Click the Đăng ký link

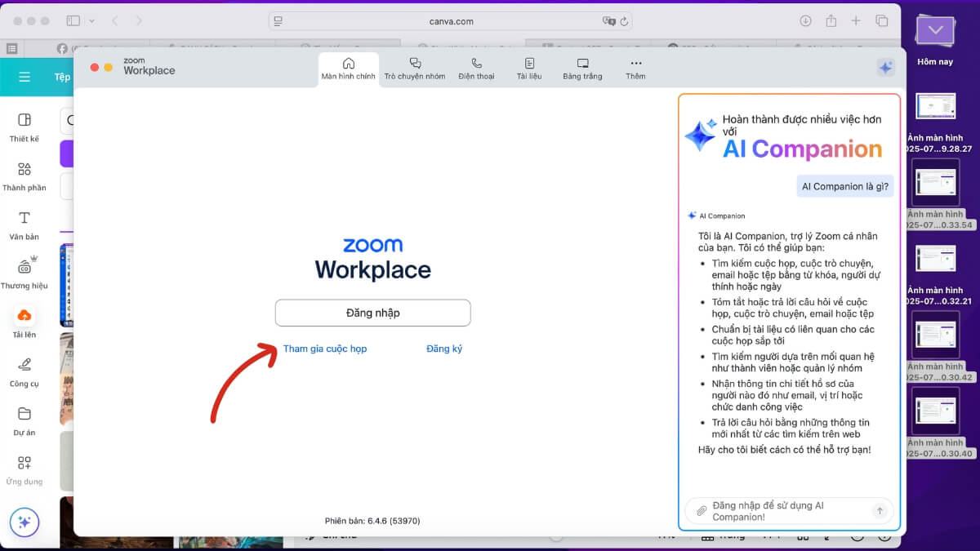click(x=444, y=349)
